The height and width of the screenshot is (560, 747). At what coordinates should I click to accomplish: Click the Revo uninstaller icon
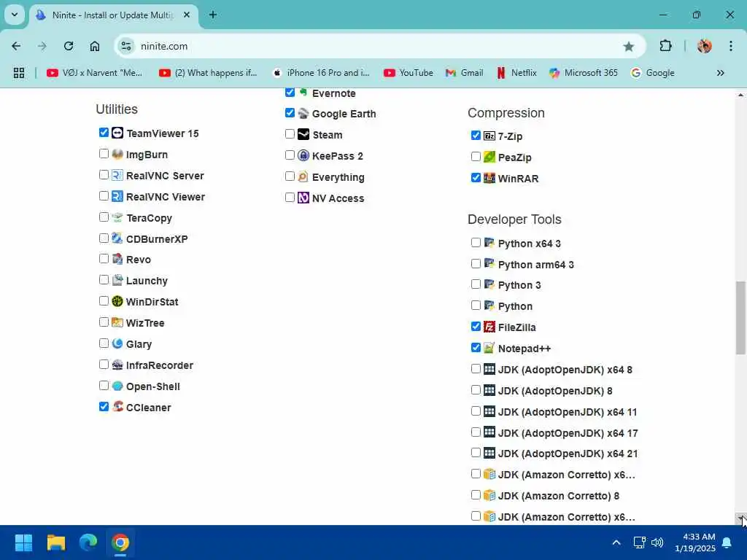(x=117, y=259)
